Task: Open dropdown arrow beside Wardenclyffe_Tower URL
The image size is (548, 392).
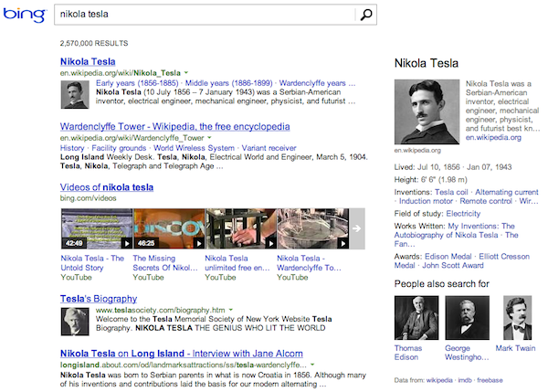Action: point(209,137)
